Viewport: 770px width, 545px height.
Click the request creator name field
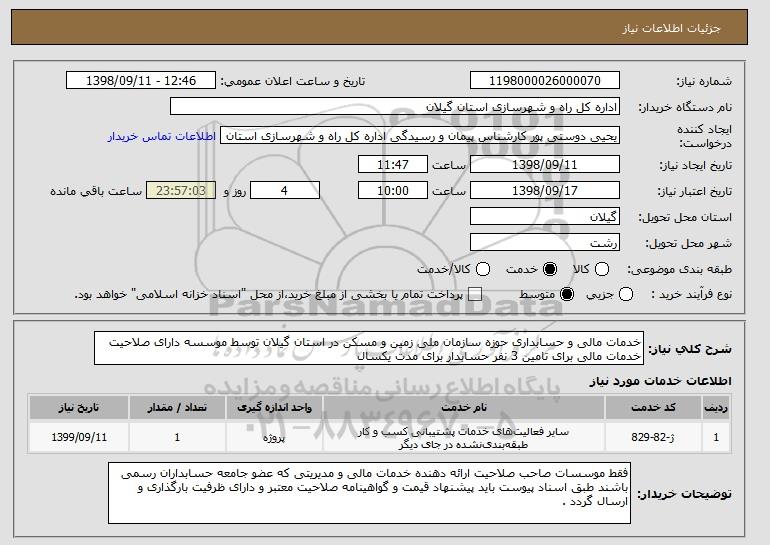420,136
